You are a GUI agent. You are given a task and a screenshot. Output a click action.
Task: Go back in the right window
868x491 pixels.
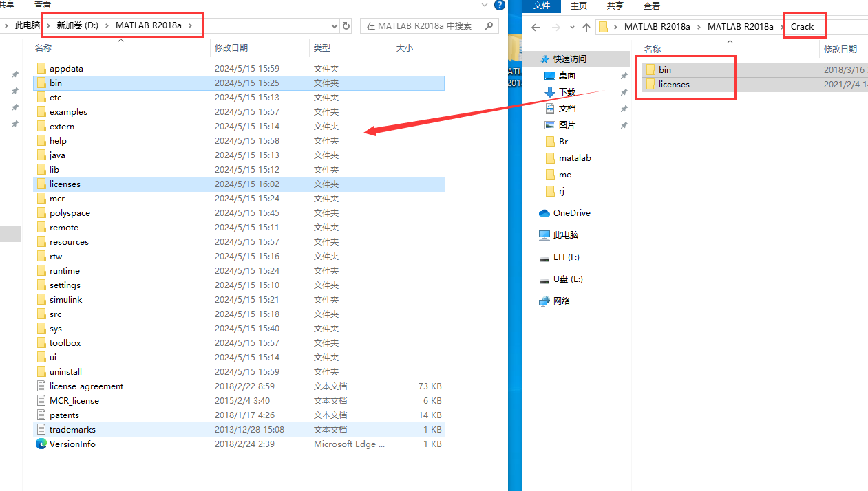tap(536, 28)
